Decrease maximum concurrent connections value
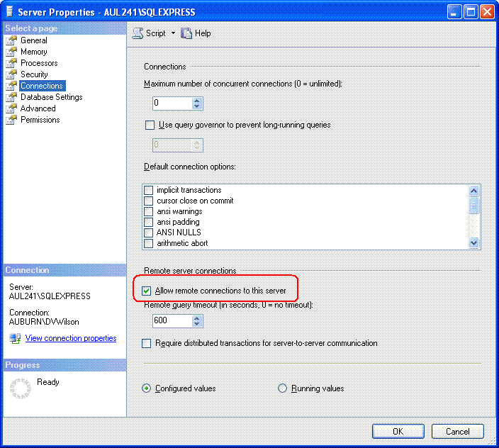 point(197,106)
